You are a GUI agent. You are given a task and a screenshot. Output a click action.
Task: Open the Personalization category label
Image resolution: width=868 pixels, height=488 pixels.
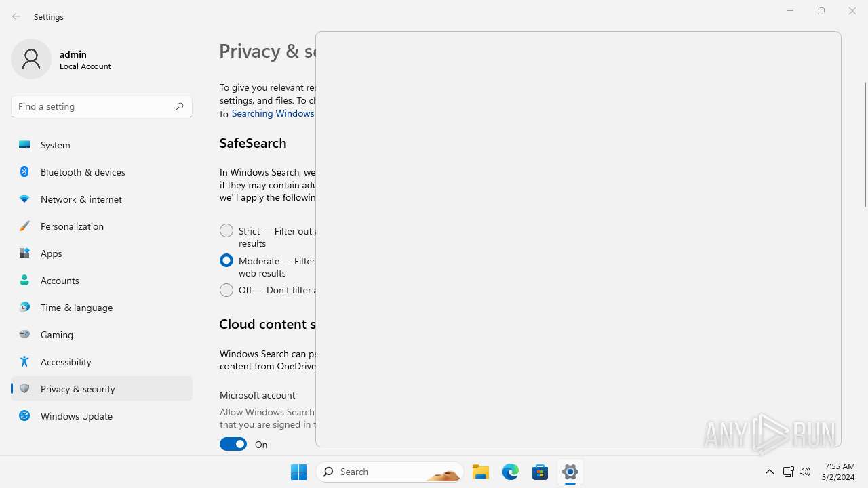(x=72, y=226)
